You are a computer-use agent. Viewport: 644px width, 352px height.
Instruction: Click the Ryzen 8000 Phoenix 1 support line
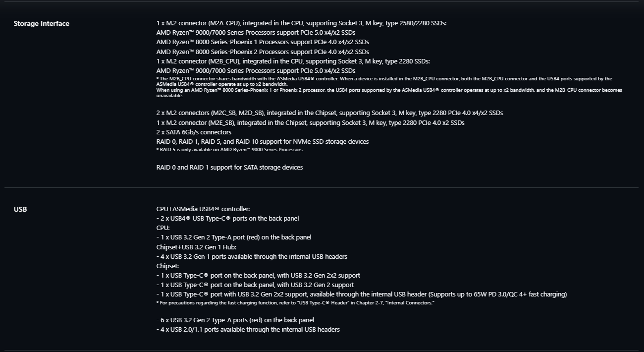(x=263, y=42)
